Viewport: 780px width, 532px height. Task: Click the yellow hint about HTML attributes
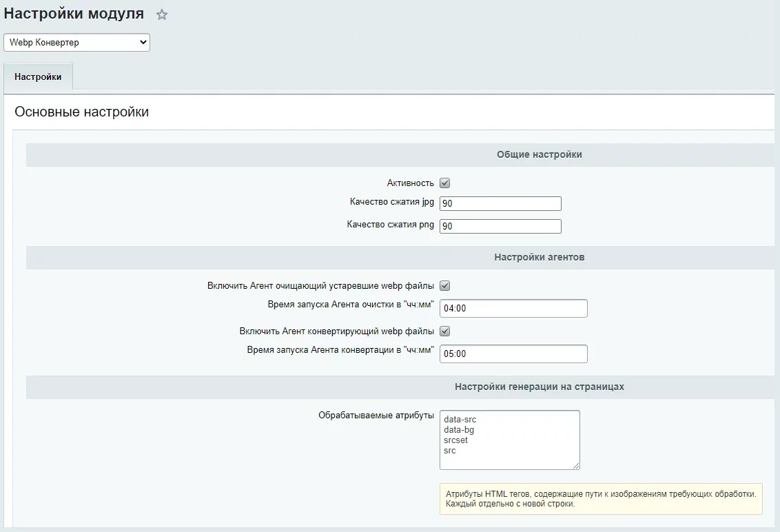click(600, 499)
